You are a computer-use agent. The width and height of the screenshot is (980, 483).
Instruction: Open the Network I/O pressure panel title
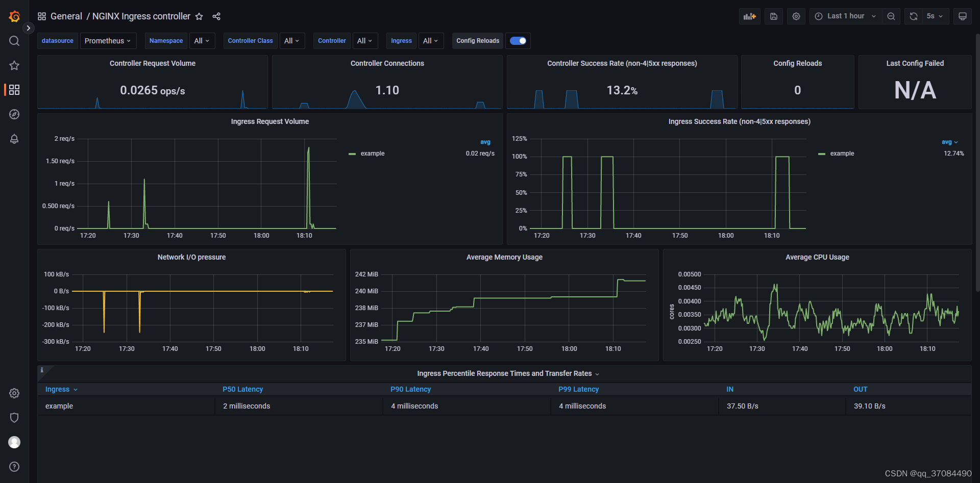(x=192, y=257)
